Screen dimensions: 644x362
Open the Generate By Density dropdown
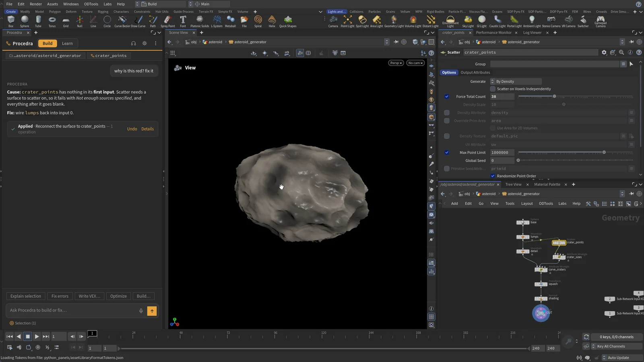[x=516, y=81]
